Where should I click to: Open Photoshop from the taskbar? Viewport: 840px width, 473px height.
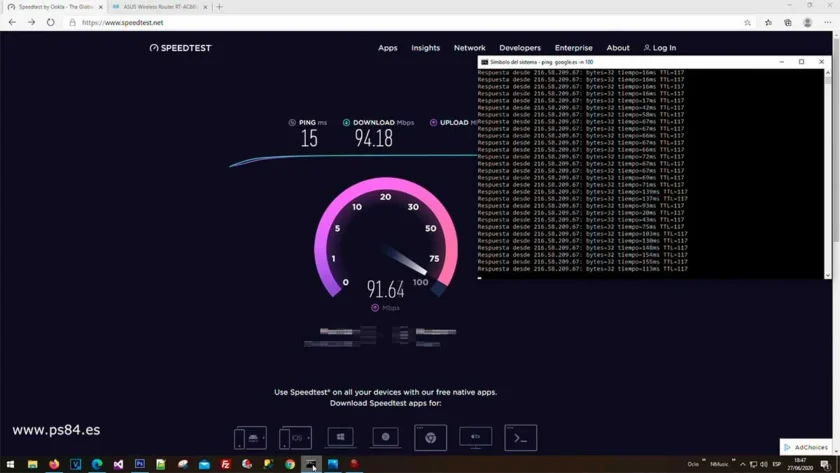(140, 464)
